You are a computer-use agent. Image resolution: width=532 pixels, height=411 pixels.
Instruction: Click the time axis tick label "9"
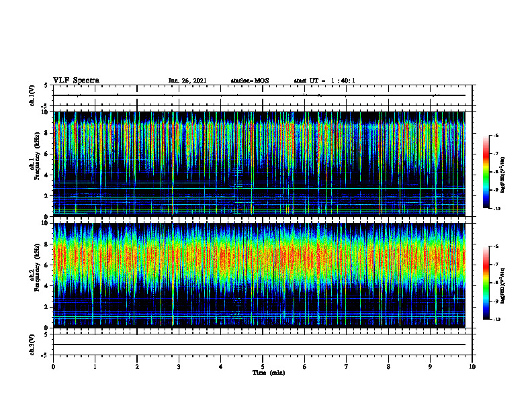coord(430,367)
